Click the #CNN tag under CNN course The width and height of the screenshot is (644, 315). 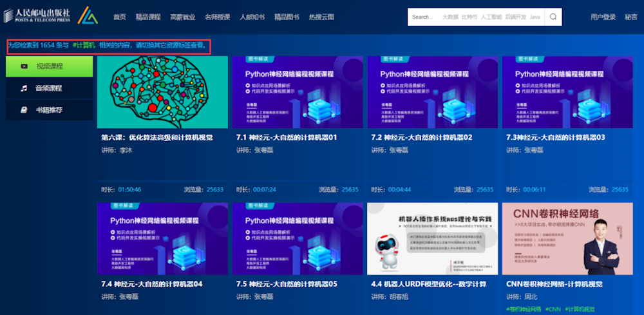(x=552, y=310)
